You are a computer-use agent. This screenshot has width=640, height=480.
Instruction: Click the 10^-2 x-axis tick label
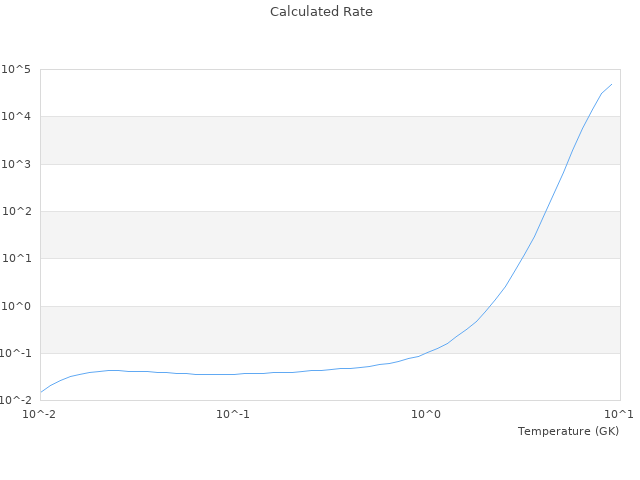point(40,414)
